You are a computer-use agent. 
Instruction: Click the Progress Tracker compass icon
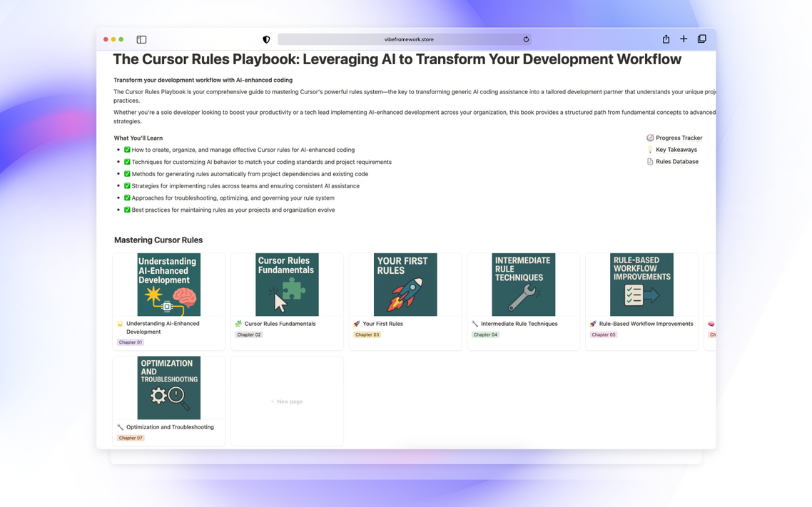(x=650, y=138)
